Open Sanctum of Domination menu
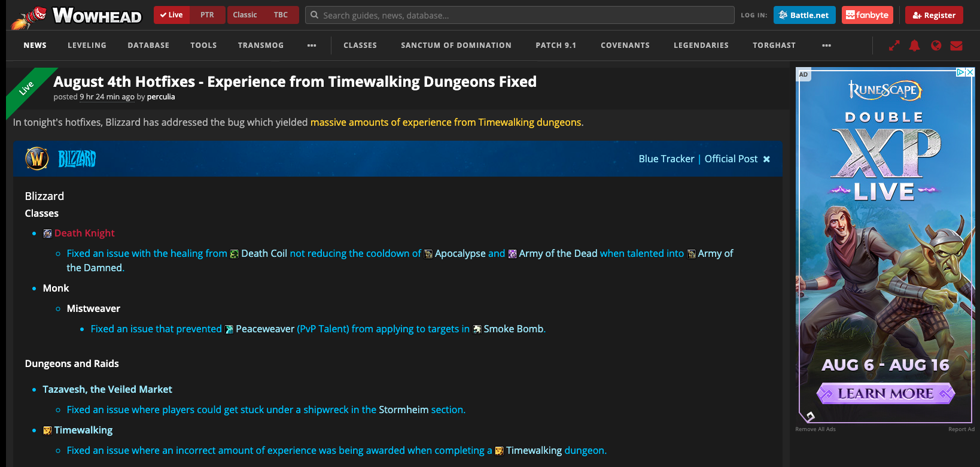Viewport: 980px width, 467px height. (x=456, y=46)
